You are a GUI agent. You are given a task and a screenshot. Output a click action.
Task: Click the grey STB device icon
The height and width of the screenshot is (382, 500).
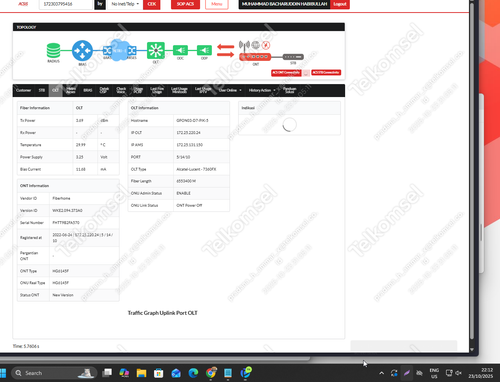click(293, 57)
